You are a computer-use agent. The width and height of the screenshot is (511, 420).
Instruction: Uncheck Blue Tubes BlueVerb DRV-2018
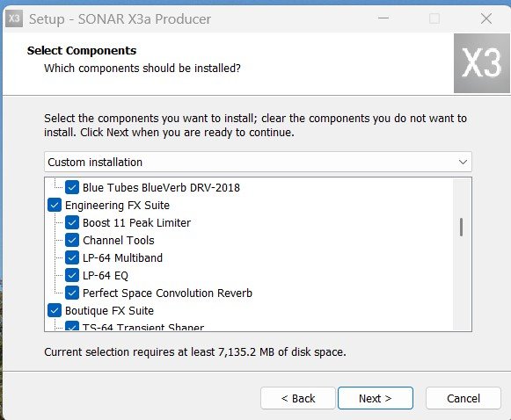click(72, 187)
